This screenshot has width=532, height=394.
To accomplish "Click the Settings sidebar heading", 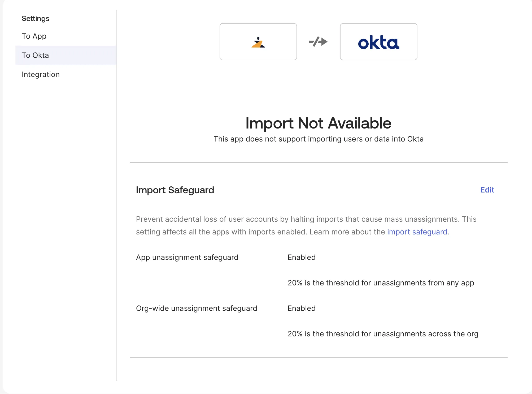I will point(36,19).
